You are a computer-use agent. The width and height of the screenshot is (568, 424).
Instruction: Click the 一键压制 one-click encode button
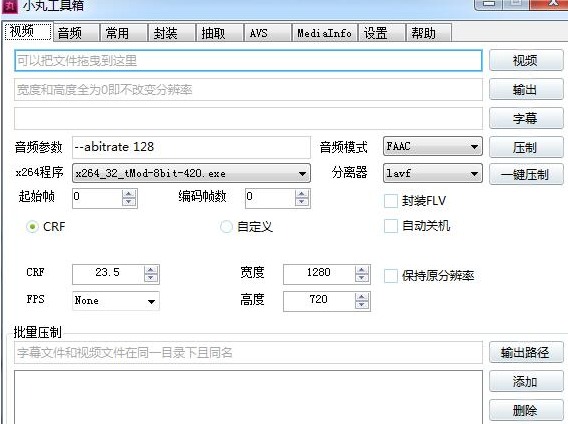pos(526,174)
